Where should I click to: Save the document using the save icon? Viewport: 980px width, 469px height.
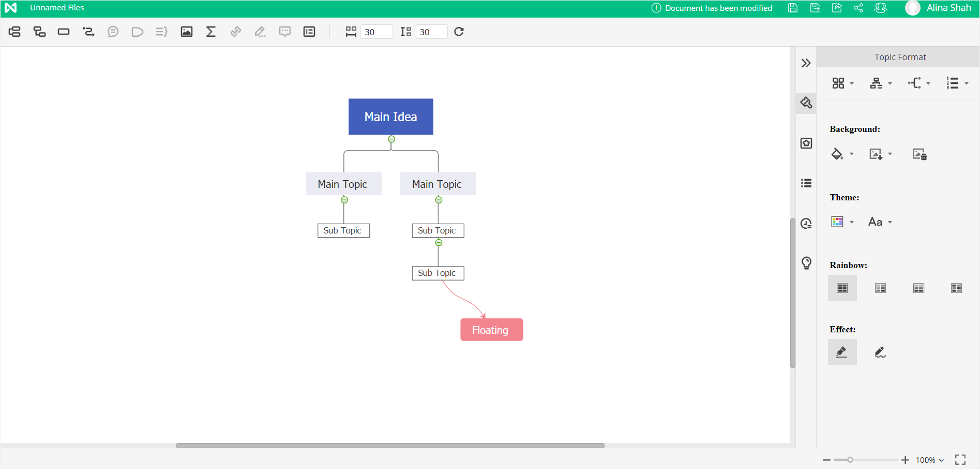pyautogui.click(x=792, y=8)
